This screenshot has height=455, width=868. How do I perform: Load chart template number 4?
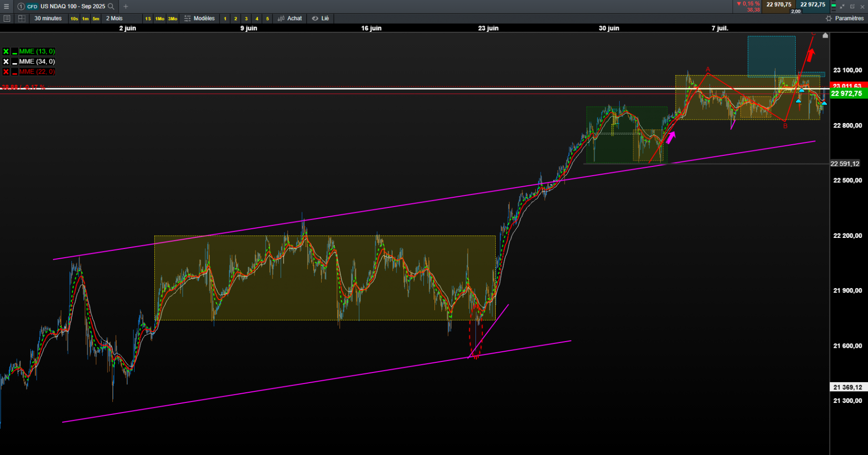[257, 19]
